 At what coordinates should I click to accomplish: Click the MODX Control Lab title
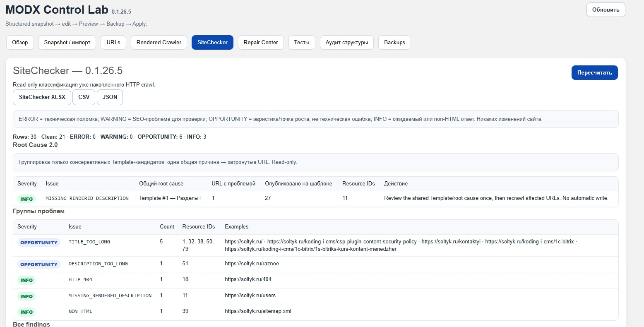(x=57, y=10)
